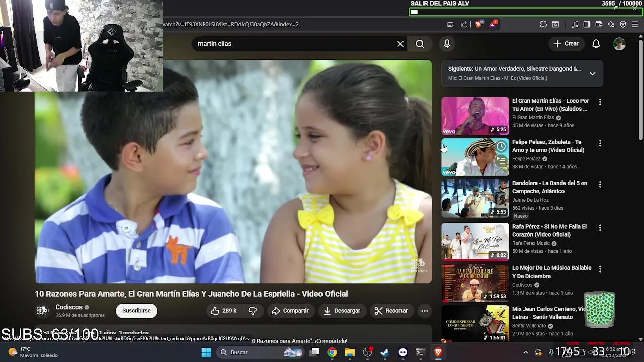
Task: Click the Crear button
Action: tap(566, 44)
